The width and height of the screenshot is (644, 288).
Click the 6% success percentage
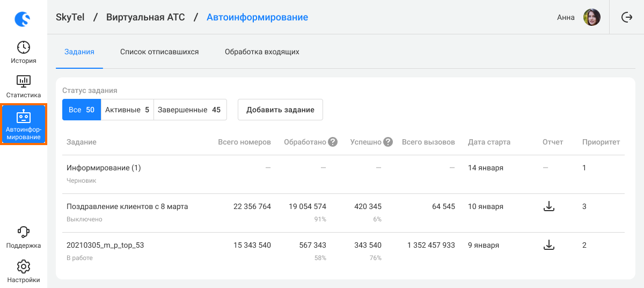[x=377, y=219]
